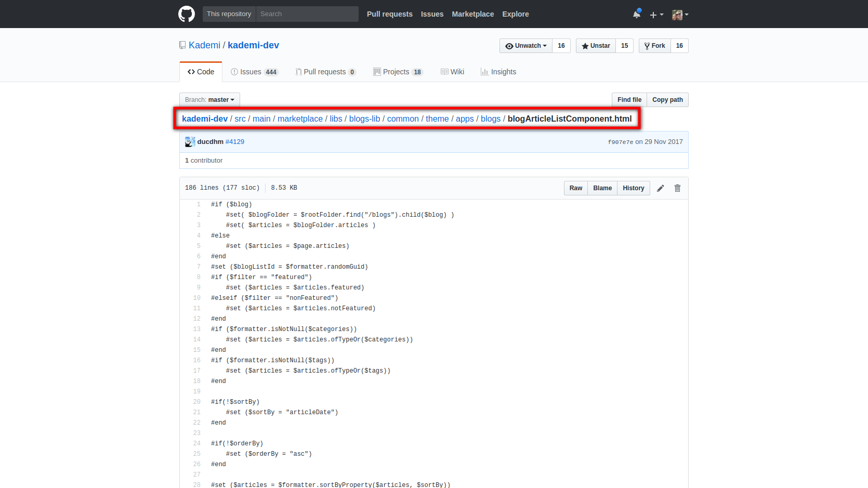This screenshot has height=488, width=868.
Task: Open commit f907e7e
Action: [621, 142]
